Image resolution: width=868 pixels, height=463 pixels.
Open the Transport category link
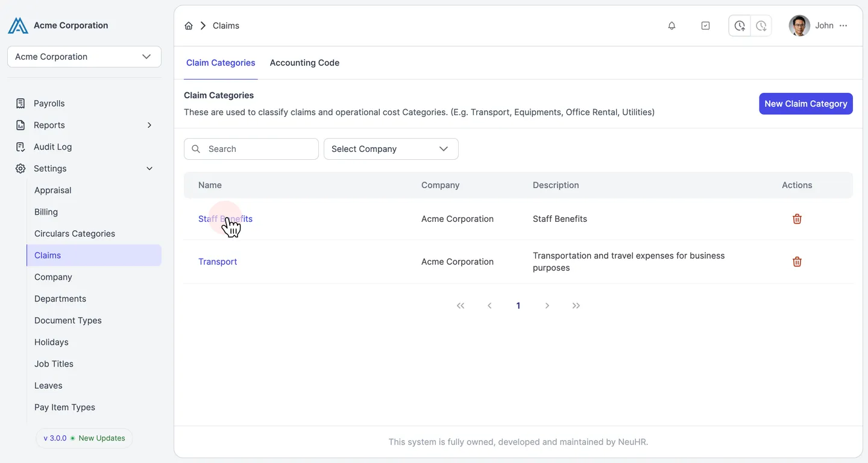tap(218, 262)
